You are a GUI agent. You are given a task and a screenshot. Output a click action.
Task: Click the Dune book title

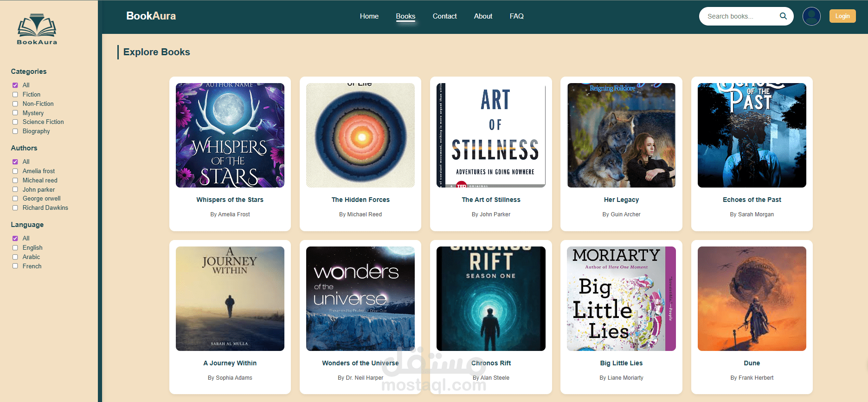pyautogui.click(x=752, y=363)
